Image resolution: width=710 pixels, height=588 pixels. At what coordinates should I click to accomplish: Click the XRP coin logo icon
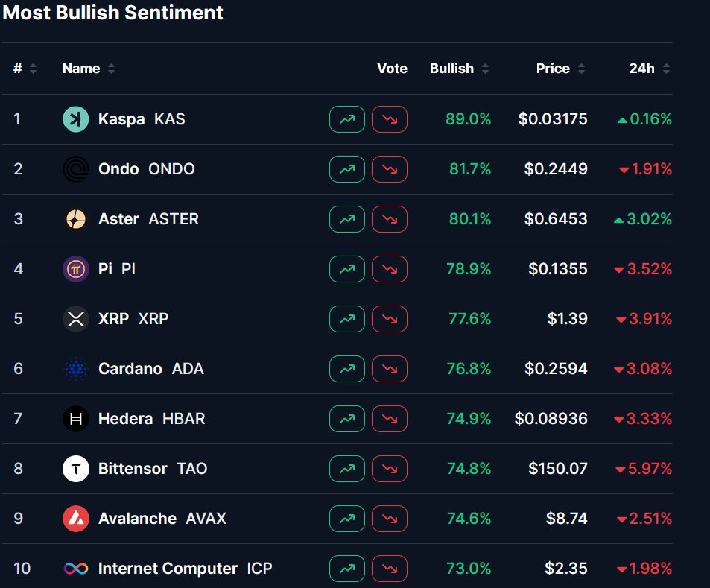click(x=76, y=319)
